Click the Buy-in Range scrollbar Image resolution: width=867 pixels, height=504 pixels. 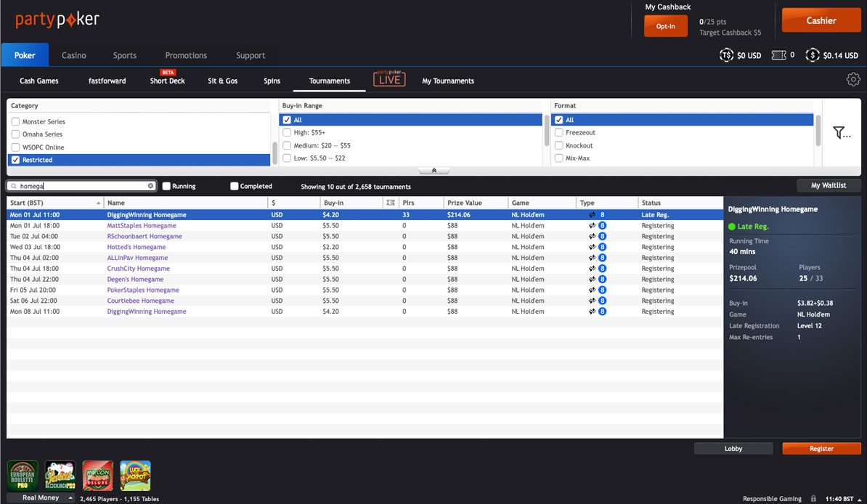coord(547,131)
